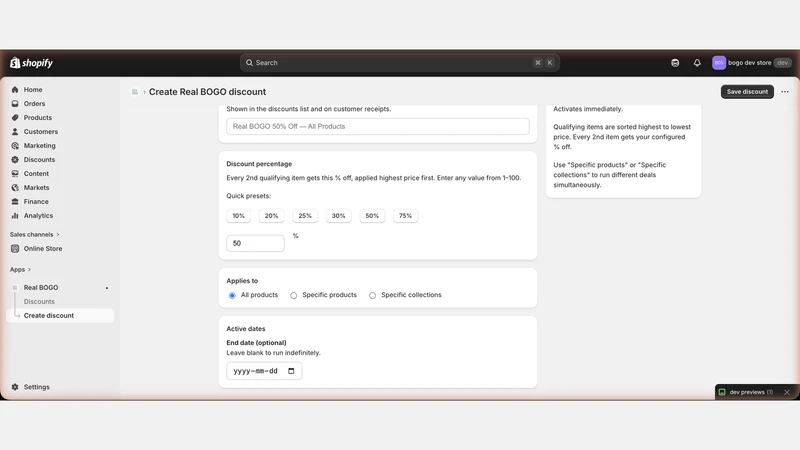Open the Home icon in sidebar
The width and height of the screenshot is (800, 450).
tap(15, 89)
